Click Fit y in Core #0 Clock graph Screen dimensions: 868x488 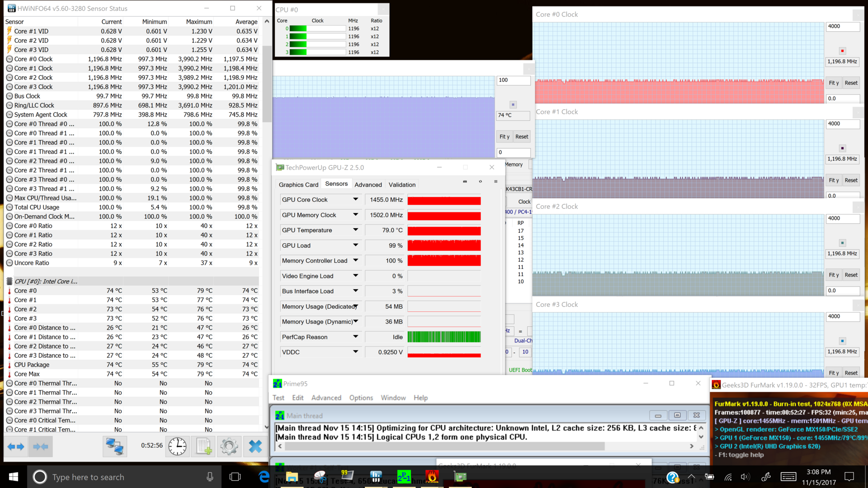tap(834, 83)
